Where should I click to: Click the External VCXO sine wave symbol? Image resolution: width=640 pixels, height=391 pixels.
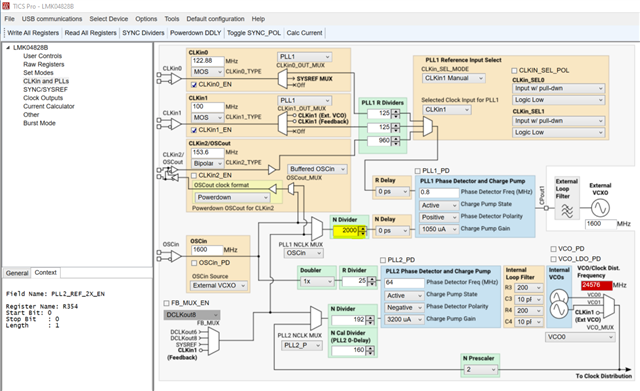click(600, 208)
